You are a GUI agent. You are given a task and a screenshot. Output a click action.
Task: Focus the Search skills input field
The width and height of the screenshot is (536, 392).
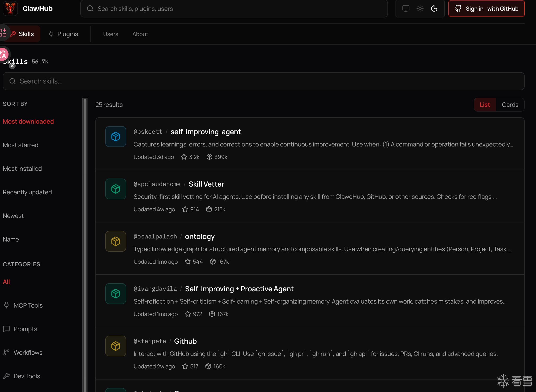coord(264,81)
